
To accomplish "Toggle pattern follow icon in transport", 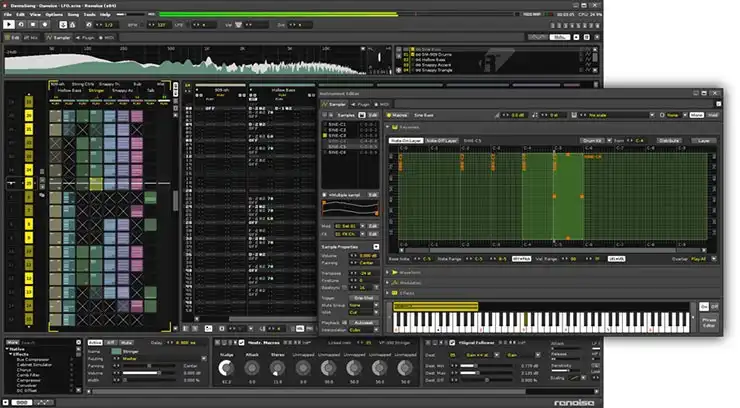I will click(x=63, y=25).
